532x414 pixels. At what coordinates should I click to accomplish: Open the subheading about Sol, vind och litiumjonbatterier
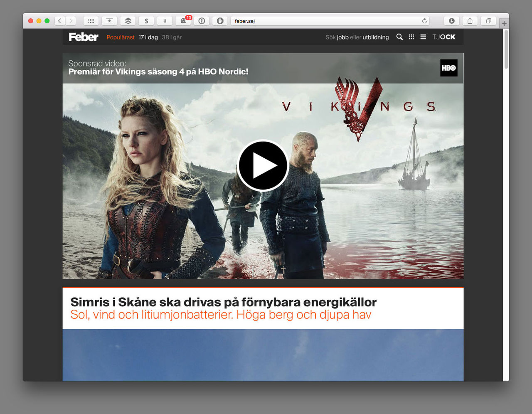pos(221,315)
